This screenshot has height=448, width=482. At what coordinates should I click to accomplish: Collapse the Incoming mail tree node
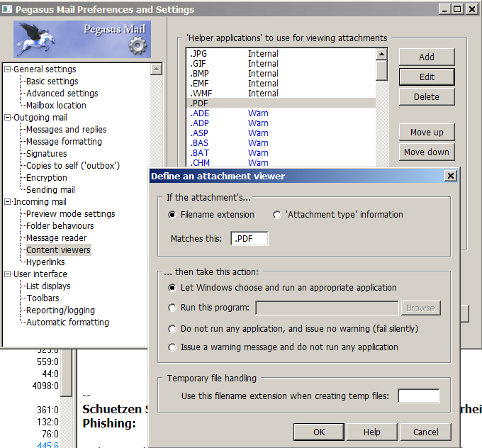[8, 202]
